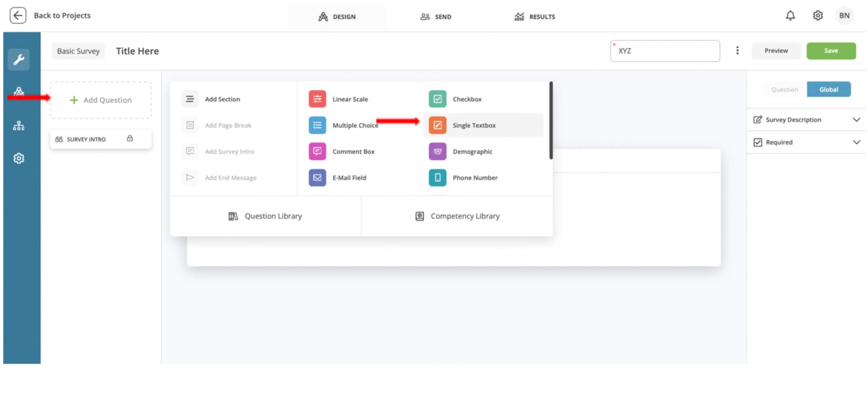Click the XYZ name input field
Viewport: 868px width, 404px height.
coord(665,51)
